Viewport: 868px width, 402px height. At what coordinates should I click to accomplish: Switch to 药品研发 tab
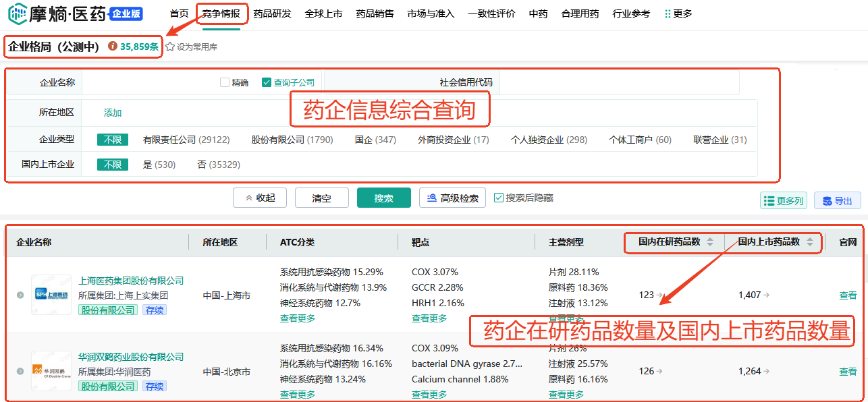coord(273,13)
